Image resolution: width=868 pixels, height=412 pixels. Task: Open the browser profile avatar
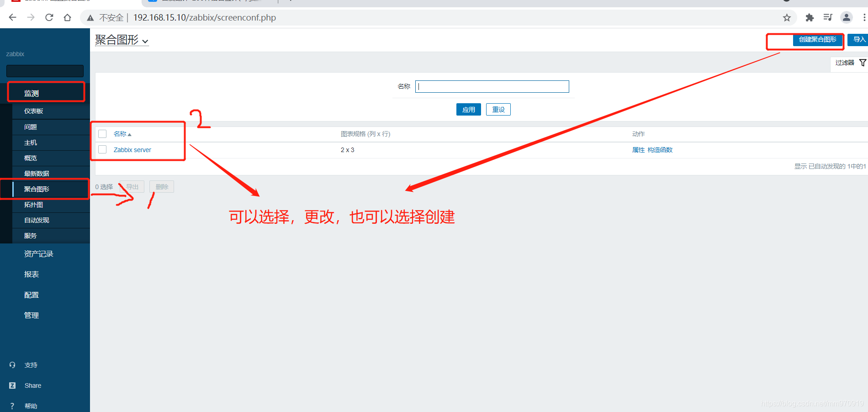[x=847, y=17]
